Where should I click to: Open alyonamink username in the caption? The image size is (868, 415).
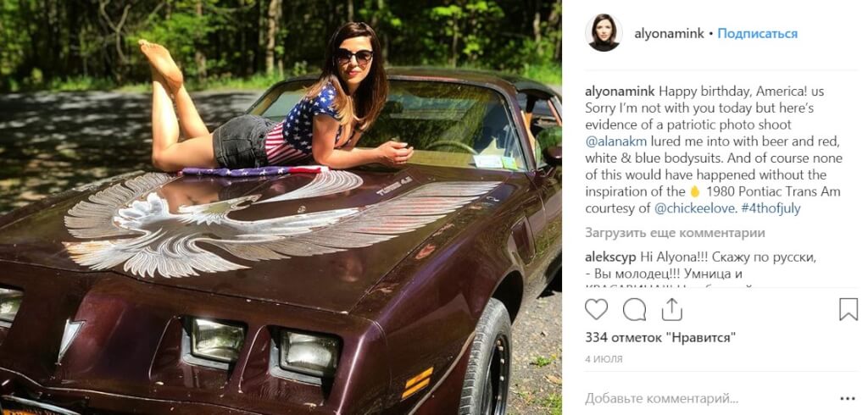(620, 91)
